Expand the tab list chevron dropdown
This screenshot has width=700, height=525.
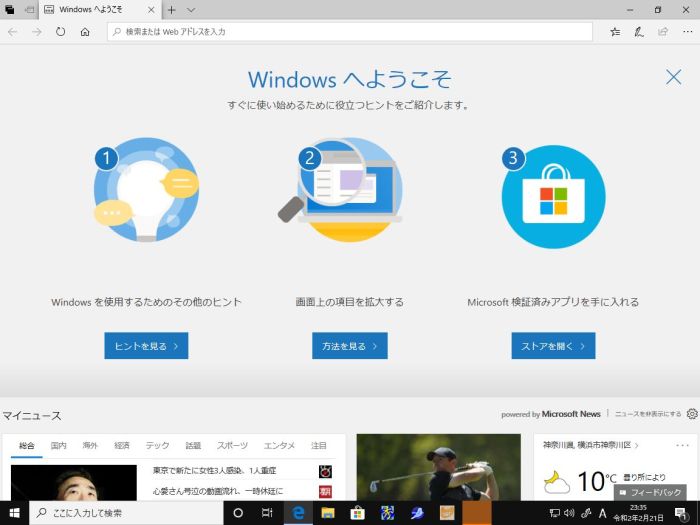[x=191, y=9]
